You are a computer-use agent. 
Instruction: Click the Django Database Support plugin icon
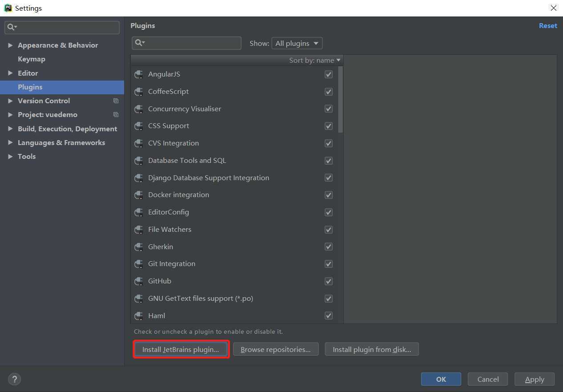(x=138, y=178)
